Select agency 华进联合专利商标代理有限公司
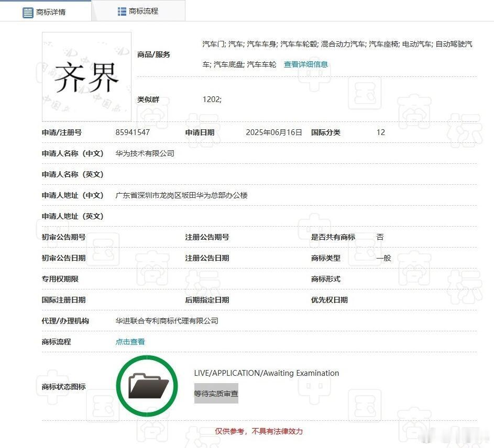494x448 pixels. (167, 321)
